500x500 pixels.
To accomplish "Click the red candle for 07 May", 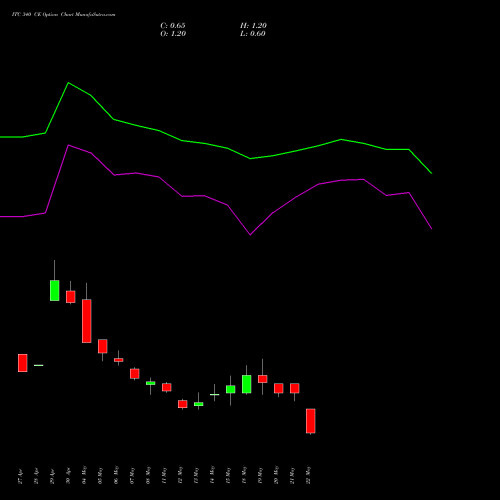I will point(135,374).
